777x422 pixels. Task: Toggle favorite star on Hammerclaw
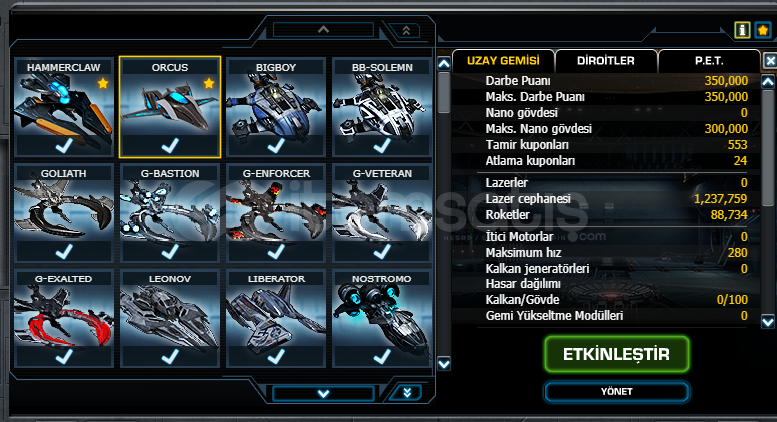point(103,83)
